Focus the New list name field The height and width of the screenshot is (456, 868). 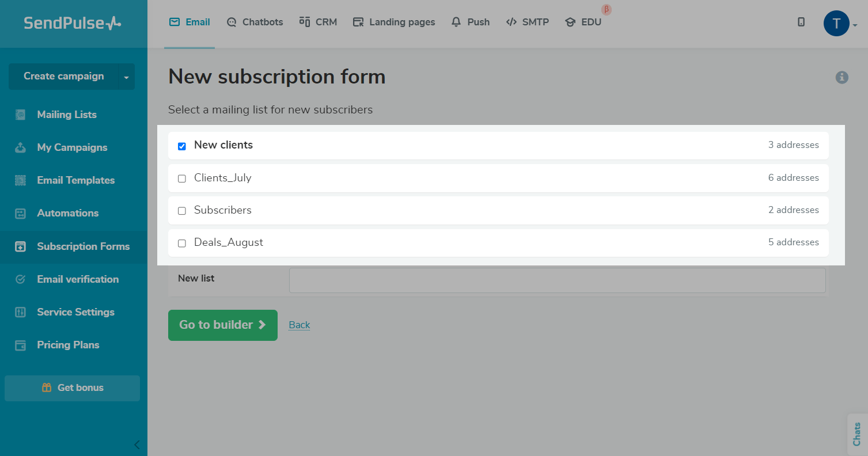tap(557, 280)
